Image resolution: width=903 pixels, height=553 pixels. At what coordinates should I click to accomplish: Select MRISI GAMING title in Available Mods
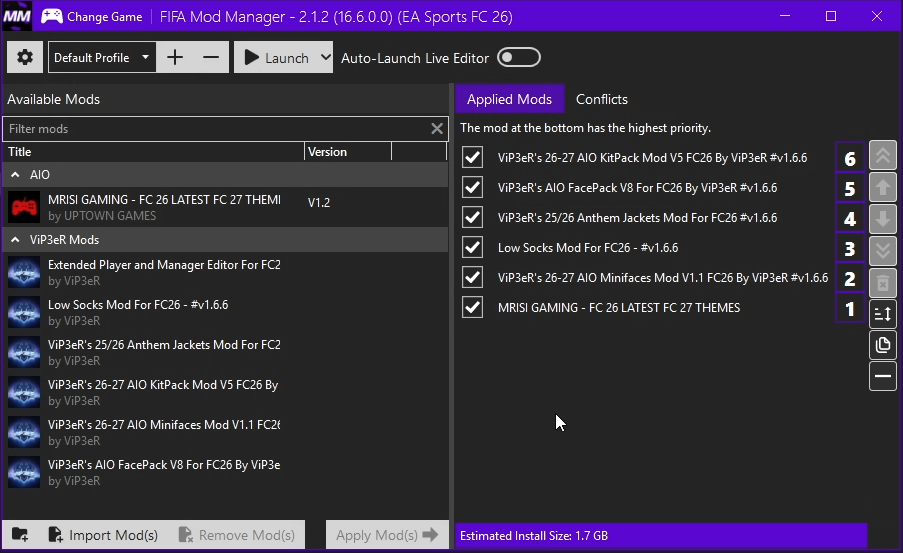164,200
